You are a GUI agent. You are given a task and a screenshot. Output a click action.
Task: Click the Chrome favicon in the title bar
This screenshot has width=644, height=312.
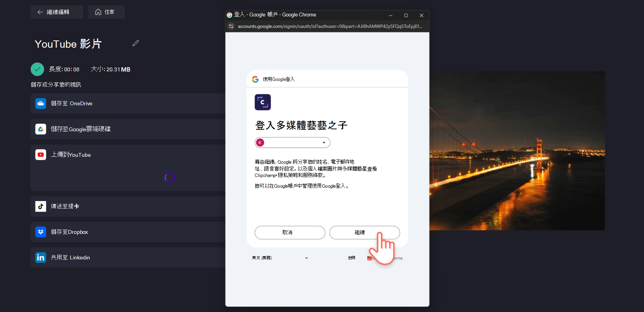pyautogui.click(x=229, y=15)
